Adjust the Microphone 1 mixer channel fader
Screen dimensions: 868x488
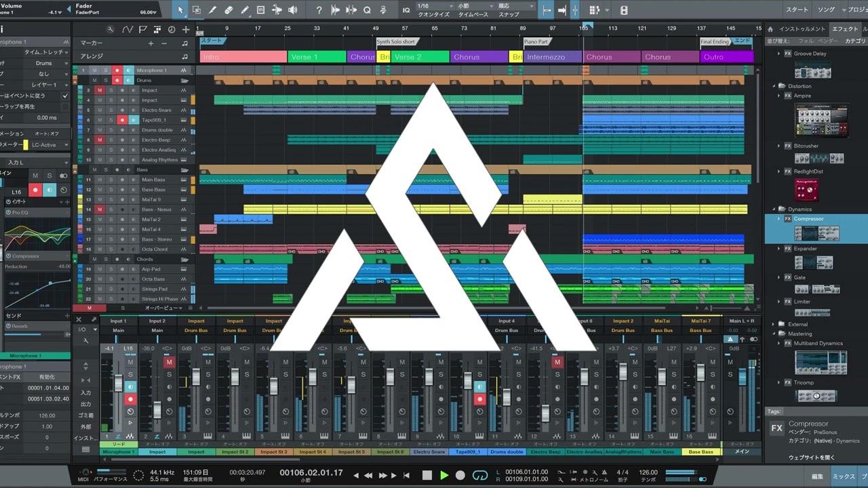(118, 384)
